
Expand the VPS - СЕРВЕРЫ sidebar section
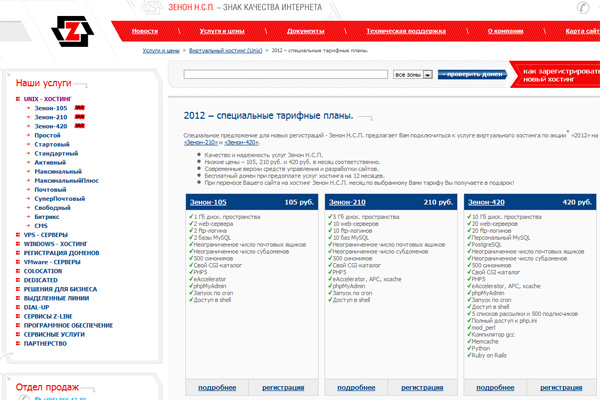[18, 235]
